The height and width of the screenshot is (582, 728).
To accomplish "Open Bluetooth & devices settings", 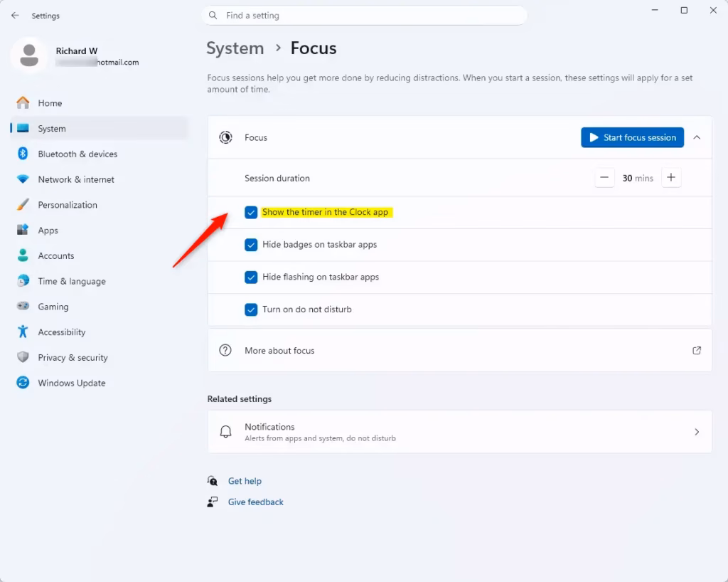I will click(98, 154).
